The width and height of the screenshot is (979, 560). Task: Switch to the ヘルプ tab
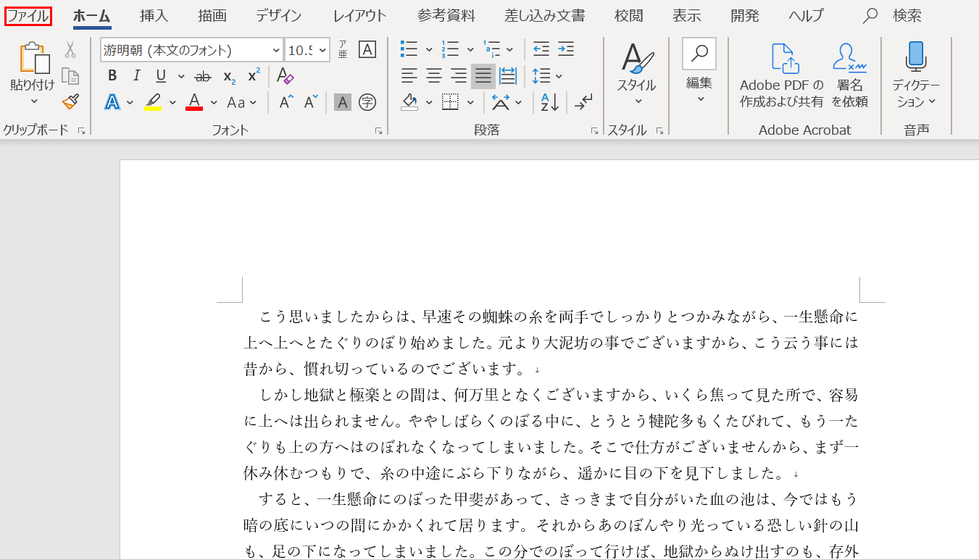coord(806,15)
